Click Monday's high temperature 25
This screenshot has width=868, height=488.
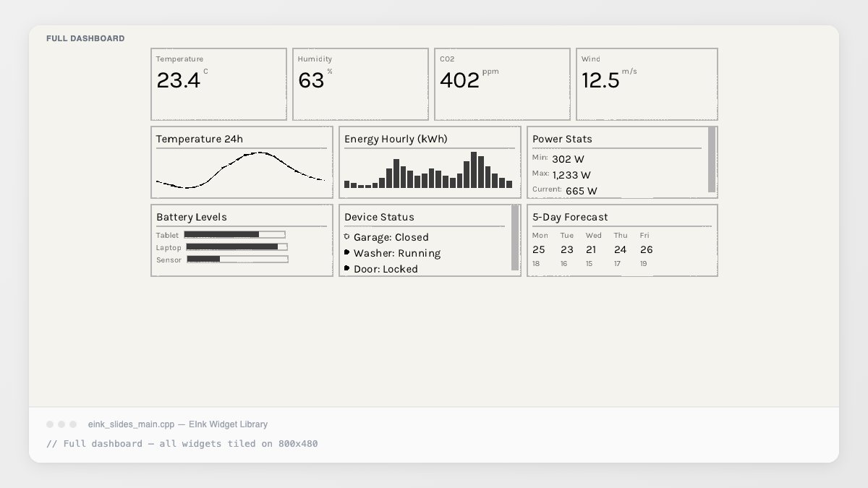click(x=539, y=249)
